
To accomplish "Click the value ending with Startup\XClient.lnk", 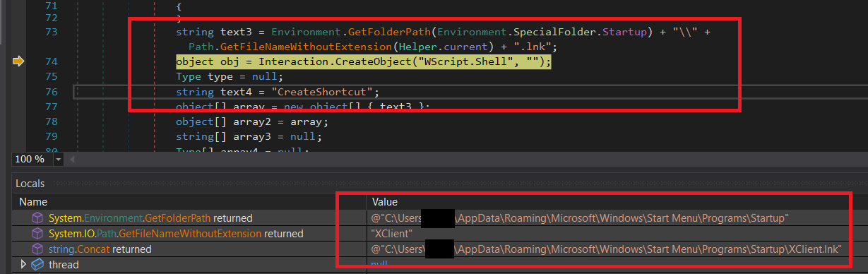I will click(606, 249).
